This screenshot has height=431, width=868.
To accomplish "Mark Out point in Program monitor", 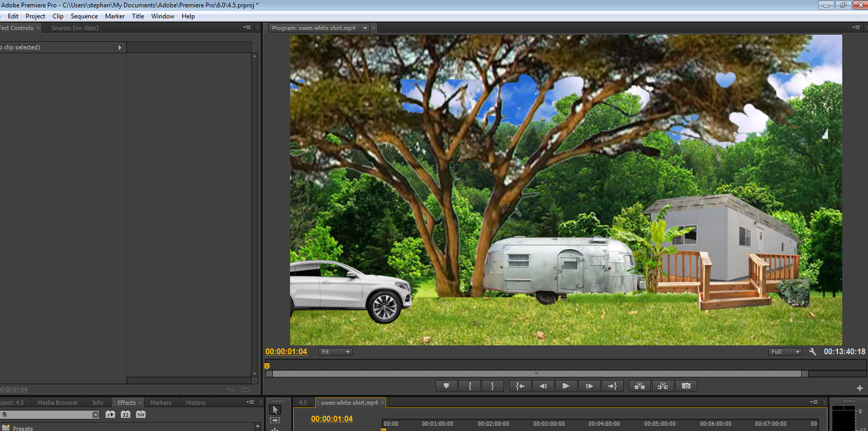I will pos(492,386).
